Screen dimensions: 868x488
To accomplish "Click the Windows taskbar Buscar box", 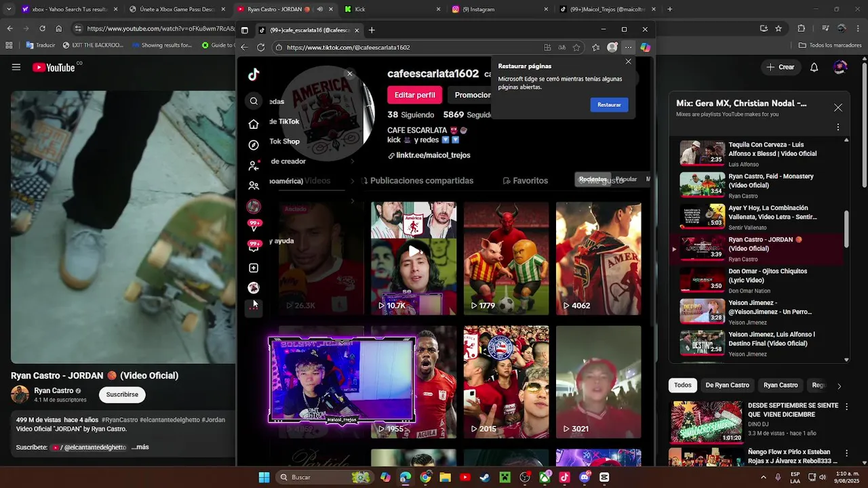I will click(325, 477).
